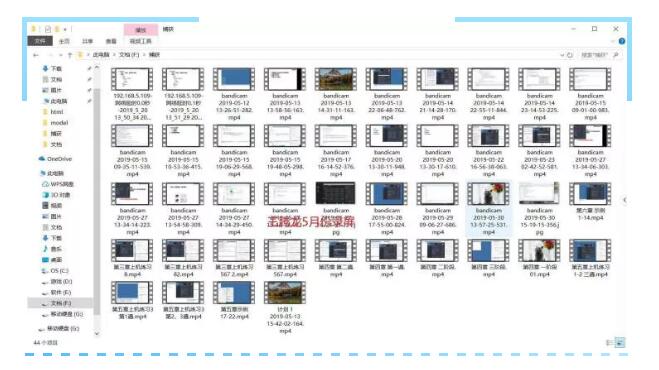
Task: Click in the search box field
Action: (x=594, y=55)
